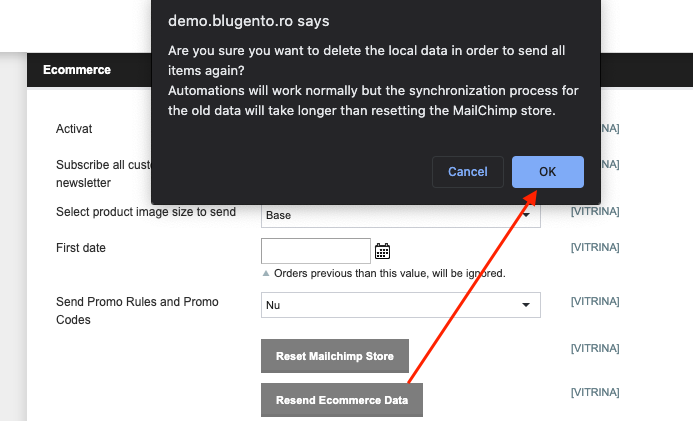Click the Resend Ecommerce Data button
The image size is (693, 421).
click(x=342, y=400)
